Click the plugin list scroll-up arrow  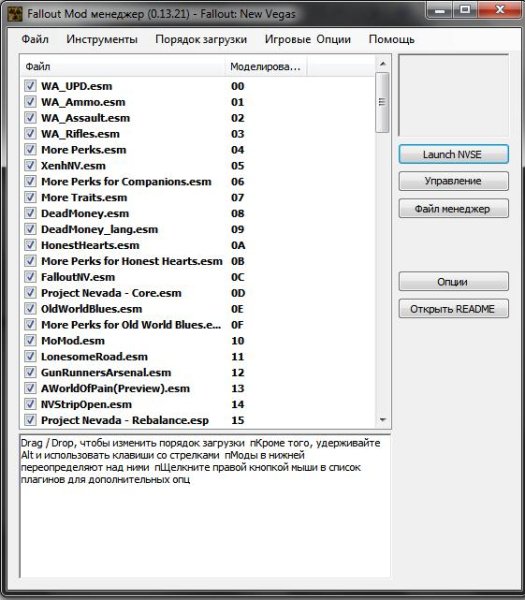click(x=383, y=64)
